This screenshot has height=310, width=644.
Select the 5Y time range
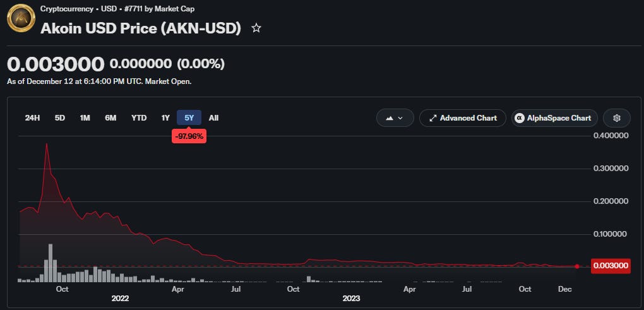[189, 118]
